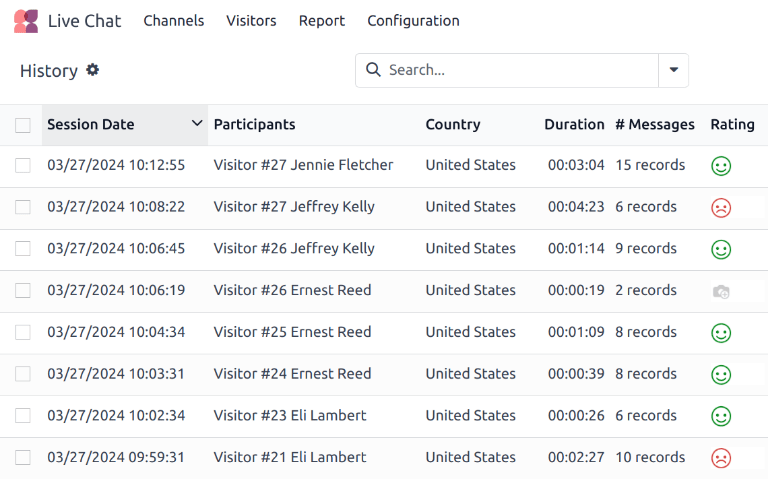Toggle the select-all checkbox in table header

(x=23, y=125)
